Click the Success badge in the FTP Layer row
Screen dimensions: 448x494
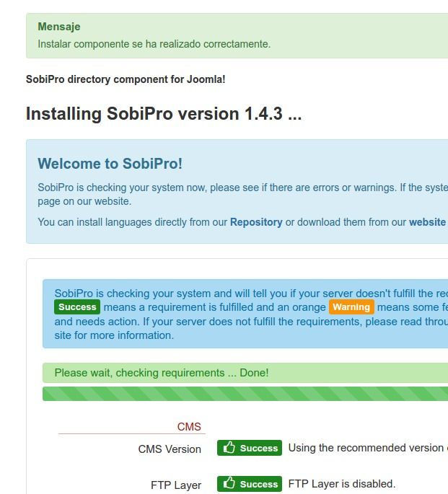250,484
